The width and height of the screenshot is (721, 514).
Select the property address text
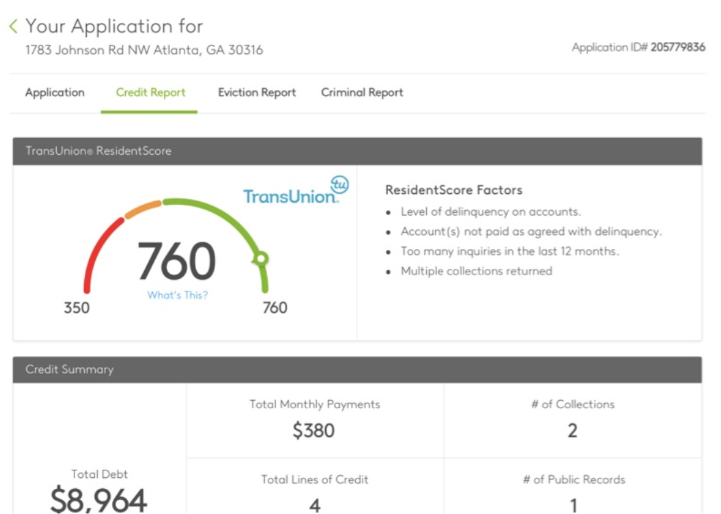tap(144, 50)
